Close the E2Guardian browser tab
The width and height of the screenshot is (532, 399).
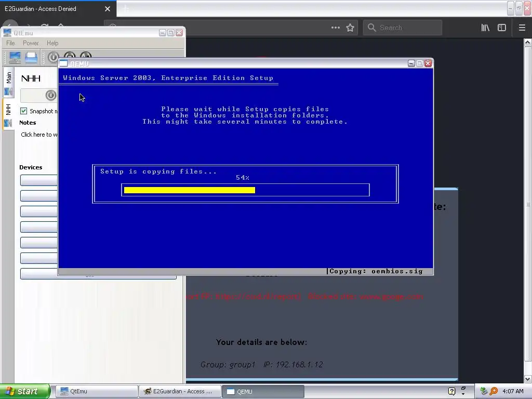[108, 9]
